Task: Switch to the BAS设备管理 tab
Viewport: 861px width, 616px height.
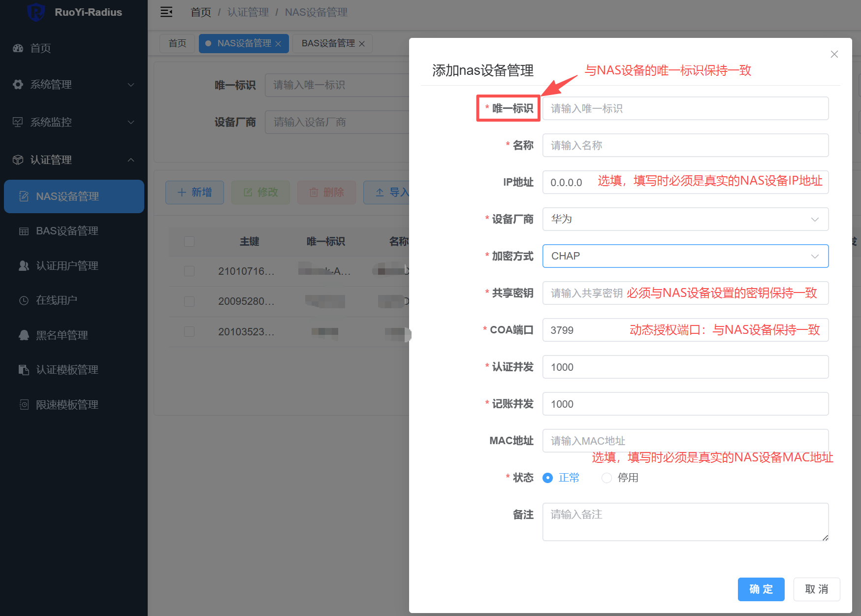Action: tap(328, 43)
